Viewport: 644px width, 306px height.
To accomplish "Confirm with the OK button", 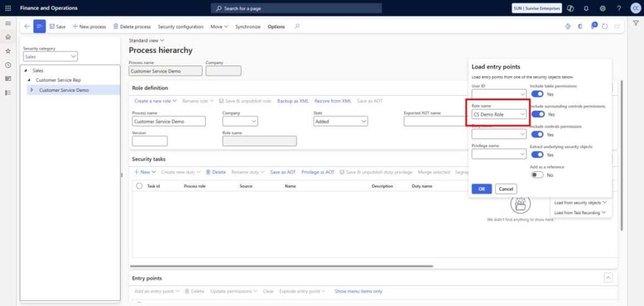I will click(482, 189).
